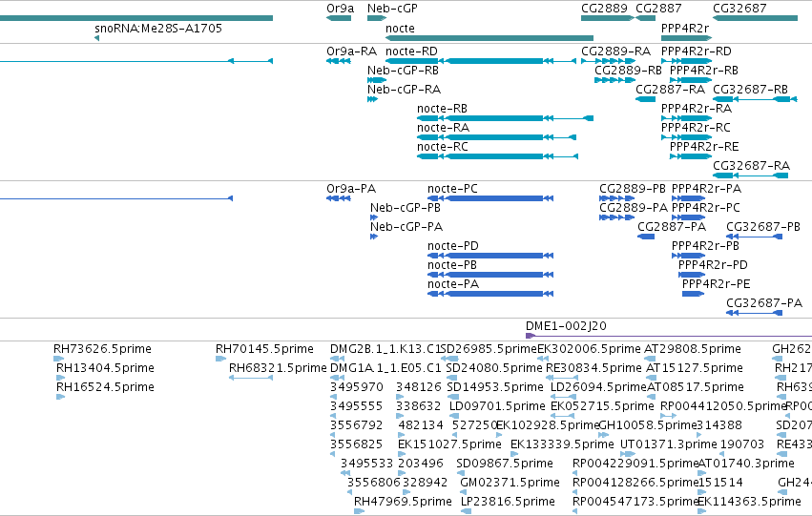The height and width of the screenshot is (516, 812).
Task: Click the RE30834.5prime EST feature
Action: [x=562, y=378]
